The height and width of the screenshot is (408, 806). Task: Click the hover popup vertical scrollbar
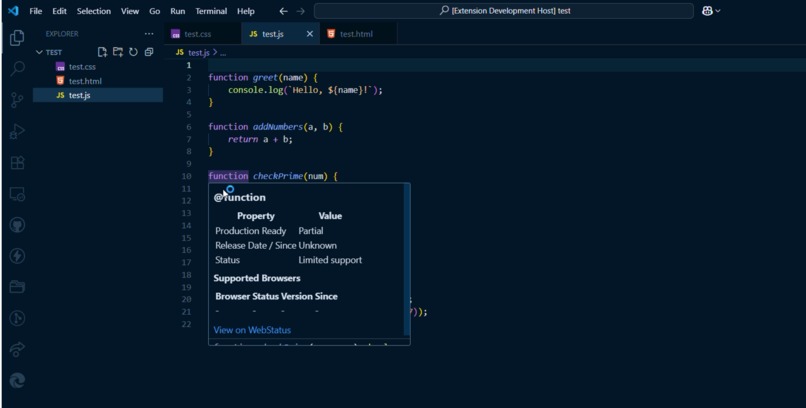407,259
